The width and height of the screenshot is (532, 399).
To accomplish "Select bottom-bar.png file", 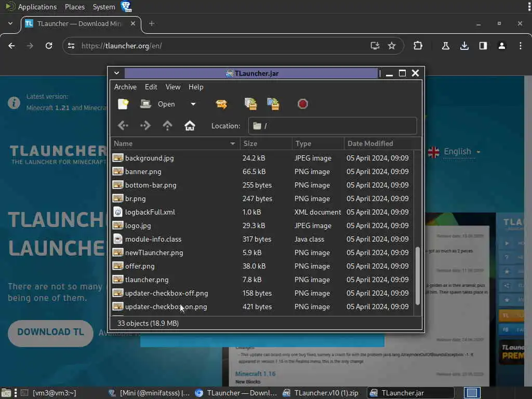I will coord(262,185).
